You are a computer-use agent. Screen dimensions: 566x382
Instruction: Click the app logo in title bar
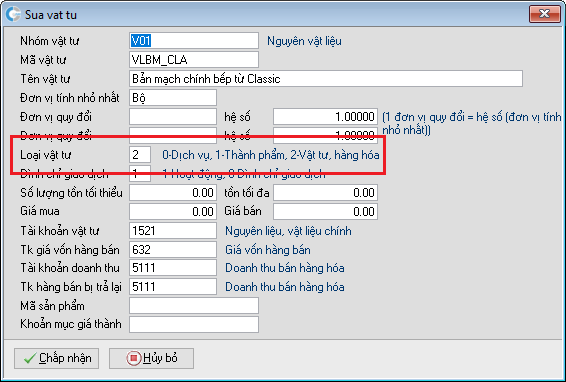pos(13,14)
